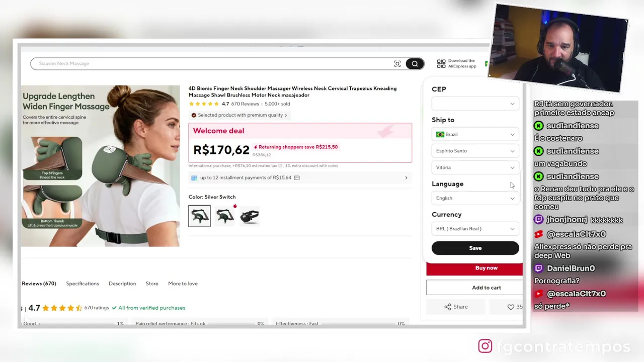This screenshot has height=362, width=644.
Task: Click the premium quality badge icon
Action: (194, 115)
